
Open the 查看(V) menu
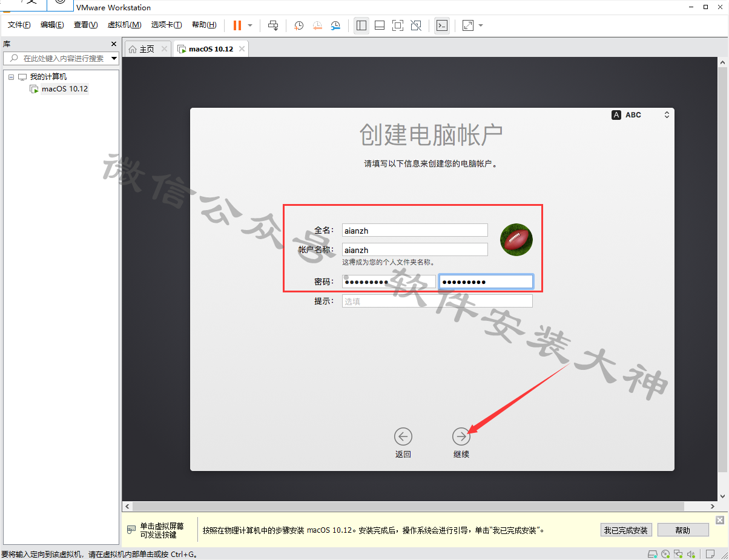tap(85, 25)
